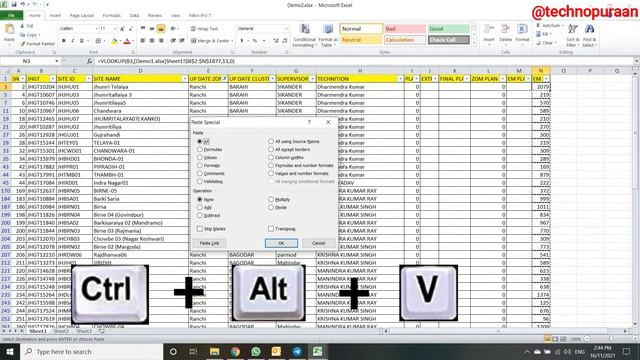640x360 pixels.
Task: Open File Explorer from the taskbar
Action: click(214, 351)
